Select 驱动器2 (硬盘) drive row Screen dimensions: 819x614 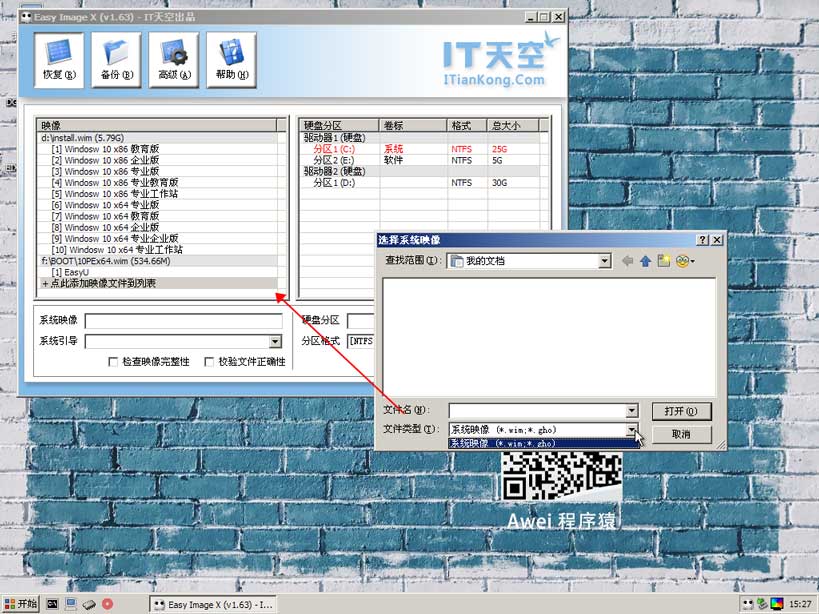[423, 171]
